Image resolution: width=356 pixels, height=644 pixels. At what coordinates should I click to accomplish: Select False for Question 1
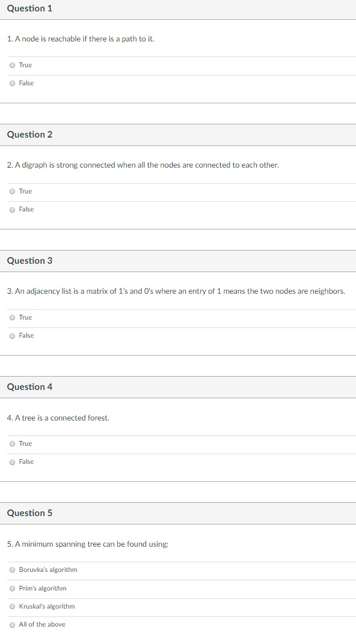coord(12,83)
